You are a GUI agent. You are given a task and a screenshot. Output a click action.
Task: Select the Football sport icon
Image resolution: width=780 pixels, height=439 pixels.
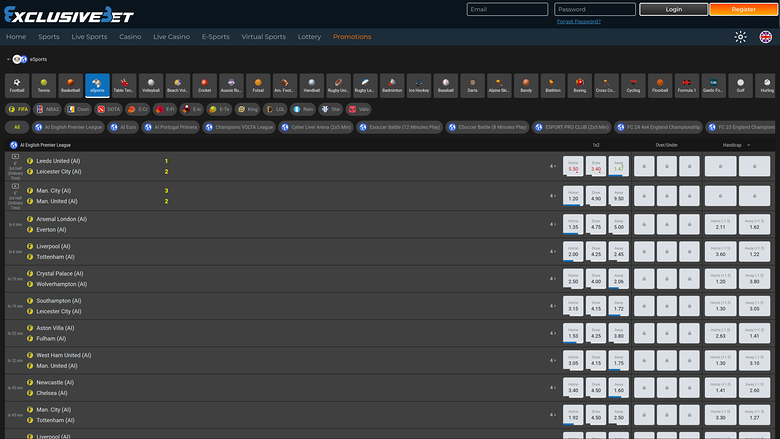coord(17,85)
